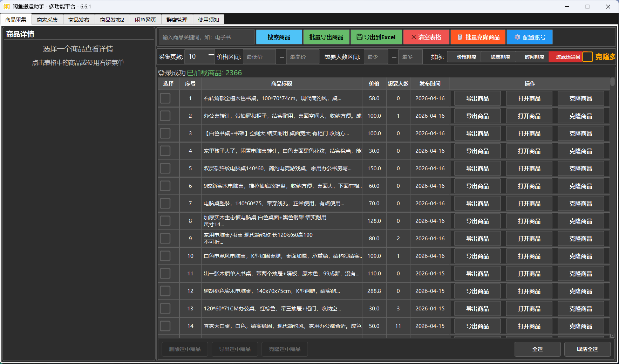Check the row 9 家用电脑桌/书桌 item

(x=165, y=239)
